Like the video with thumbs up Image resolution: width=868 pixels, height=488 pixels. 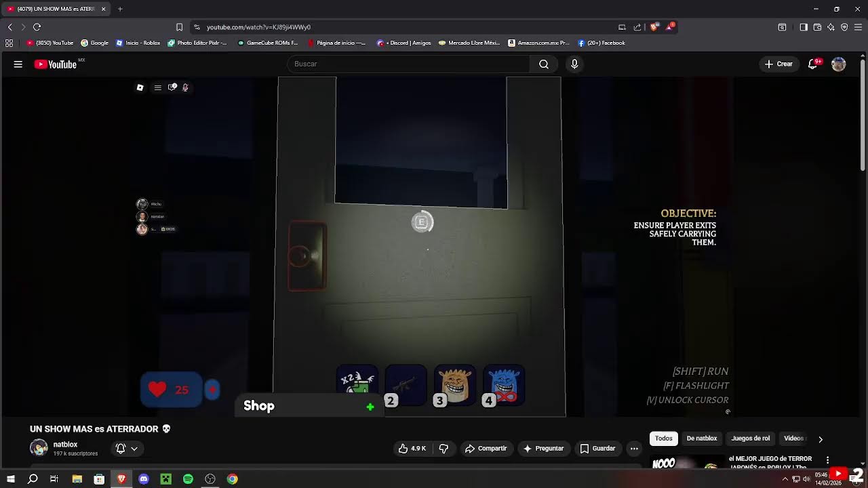tap(413, 448)
